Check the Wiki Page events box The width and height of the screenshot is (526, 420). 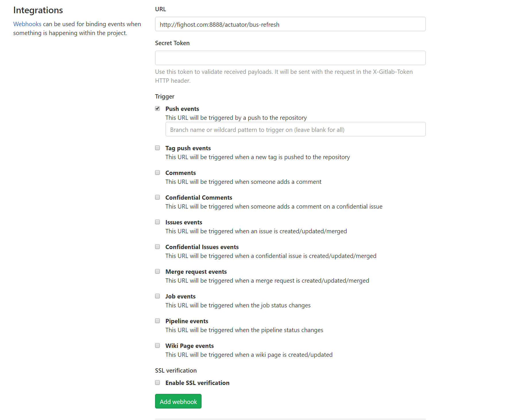157,345
